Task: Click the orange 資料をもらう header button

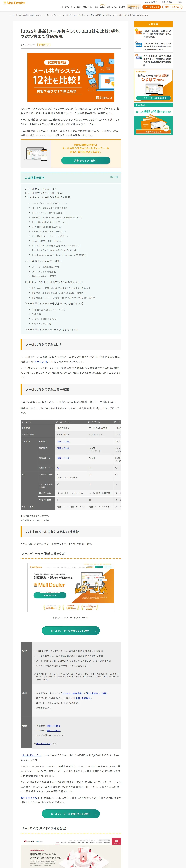Action: coord(151,7)
